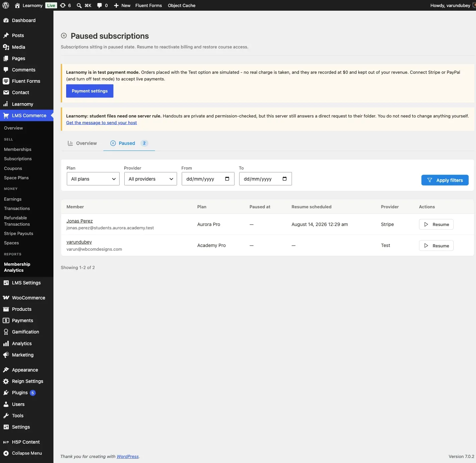Open calendar picker in To date field
This screenshot has height=463, width=476.
click(x=285, y=179)
